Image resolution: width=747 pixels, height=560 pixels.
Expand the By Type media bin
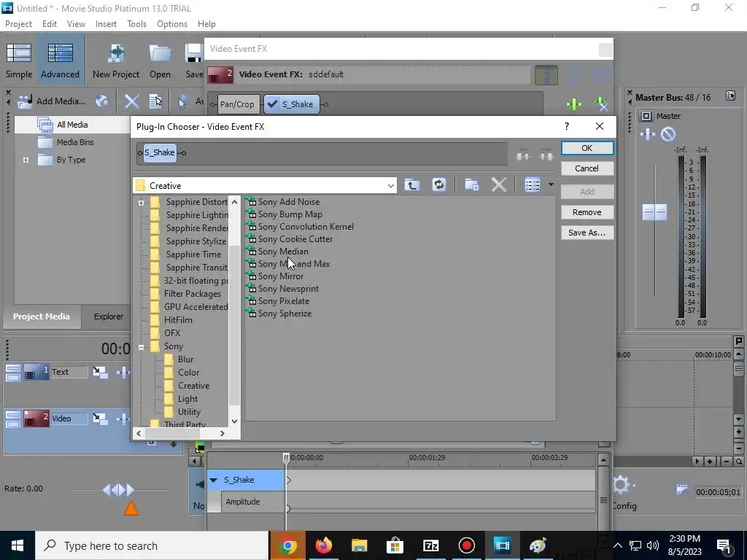[x=26, y=160]
